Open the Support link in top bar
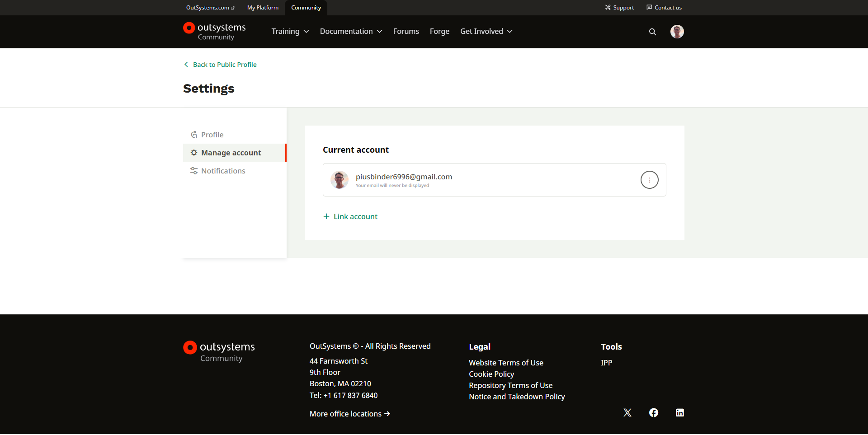868x435 pixels. (x=619, y=8)
